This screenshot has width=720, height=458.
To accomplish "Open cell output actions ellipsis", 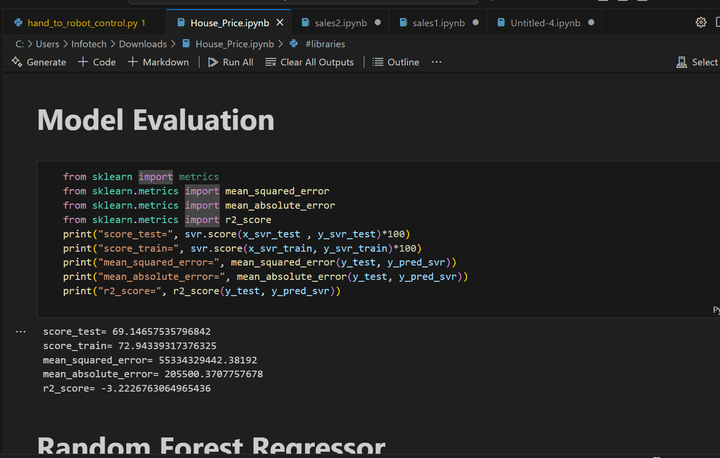I will (x=21, y=332).
